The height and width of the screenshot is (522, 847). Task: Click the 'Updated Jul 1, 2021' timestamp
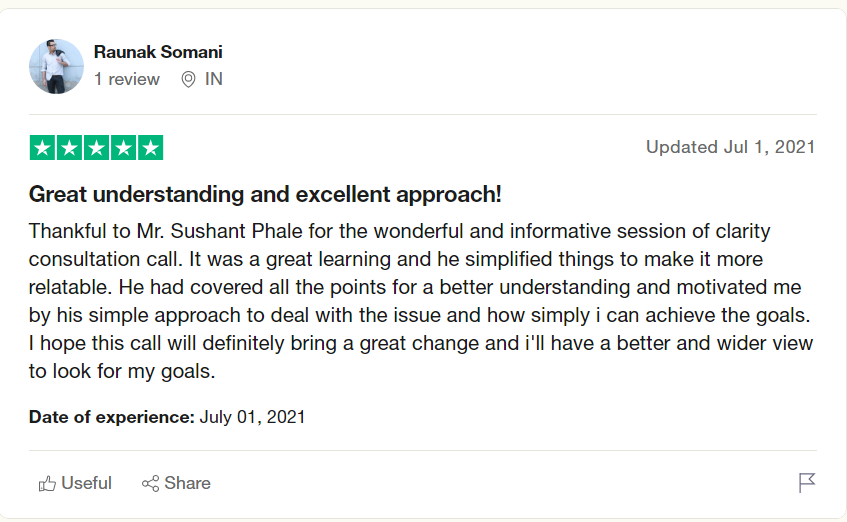click(730, 147)
